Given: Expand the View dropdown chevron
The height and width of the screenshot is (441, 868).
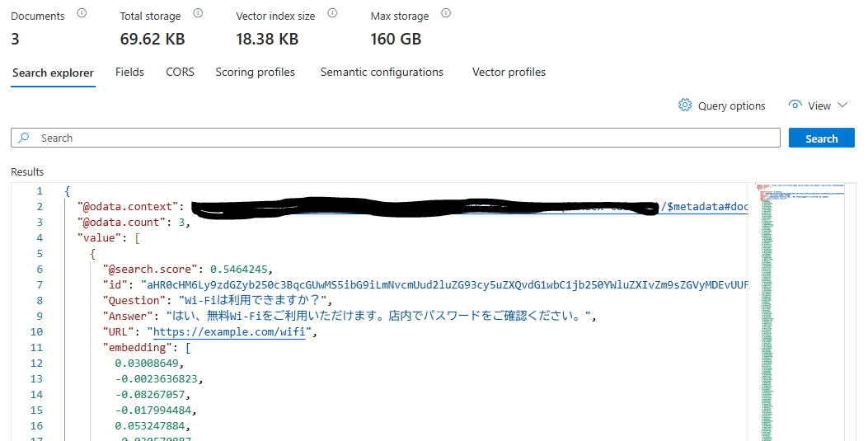Looking at the screenshot, I should (x=842, y=106).
